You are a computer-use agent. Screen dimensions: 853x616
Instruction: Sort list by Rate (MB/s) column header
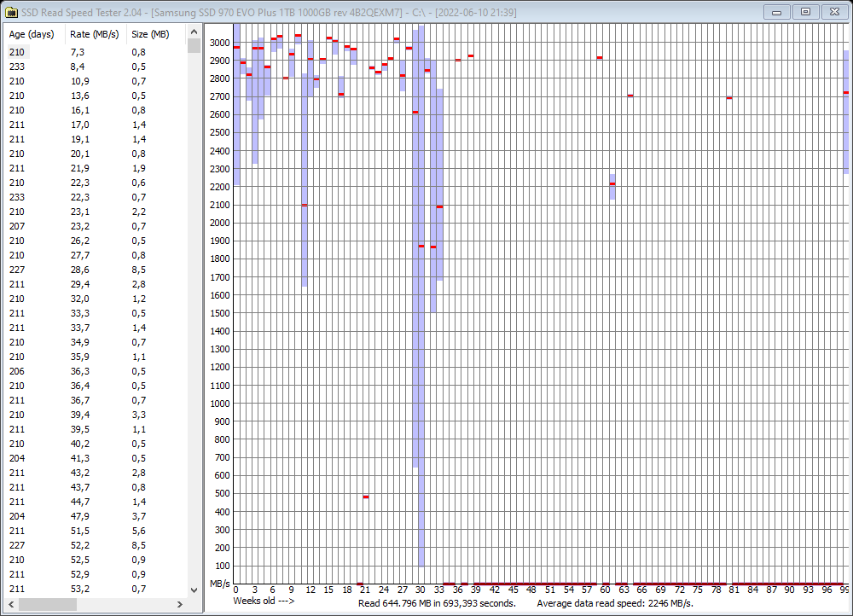coord(94,34)
